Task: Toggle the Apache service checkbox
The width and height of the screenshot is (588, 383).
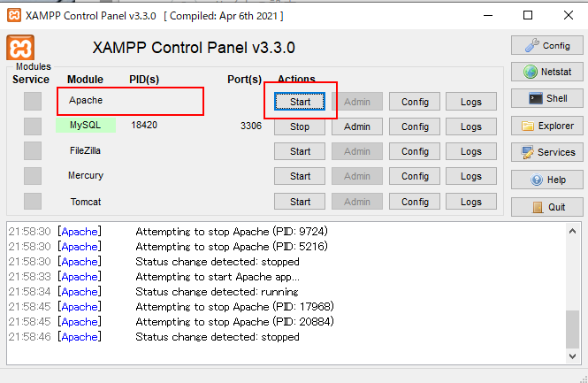Action: click(x=33, y=101)
